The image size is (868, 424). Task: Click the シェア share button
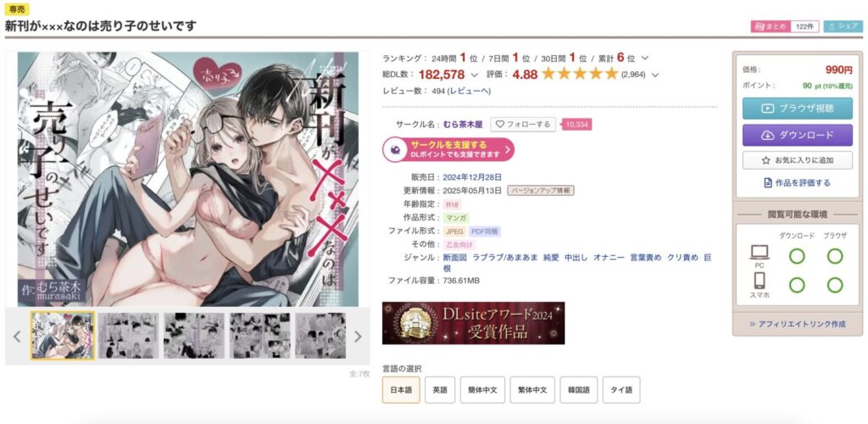[x=843, y=26]
